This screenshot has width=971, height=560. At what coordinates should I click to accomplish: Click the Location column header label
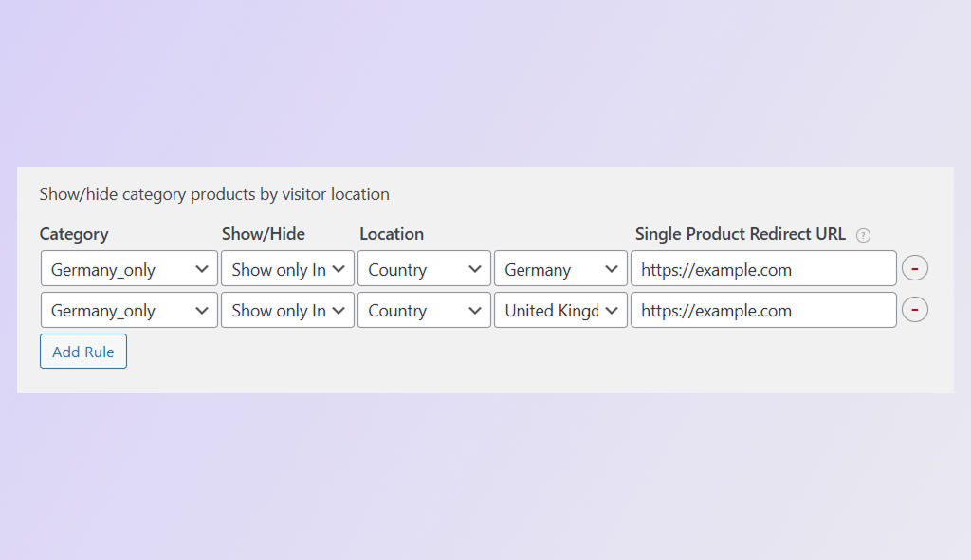[392, 234]
